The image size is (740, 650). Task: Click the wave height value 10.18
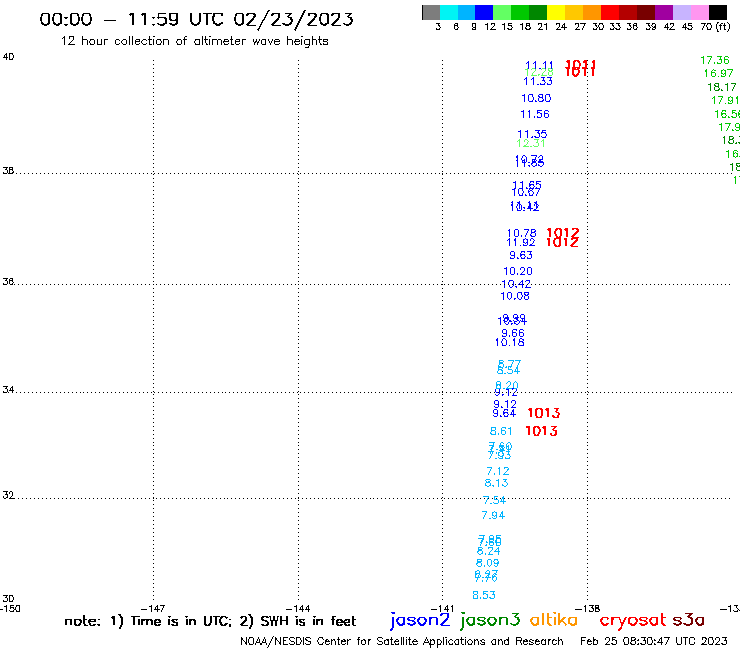pos(509,343)
